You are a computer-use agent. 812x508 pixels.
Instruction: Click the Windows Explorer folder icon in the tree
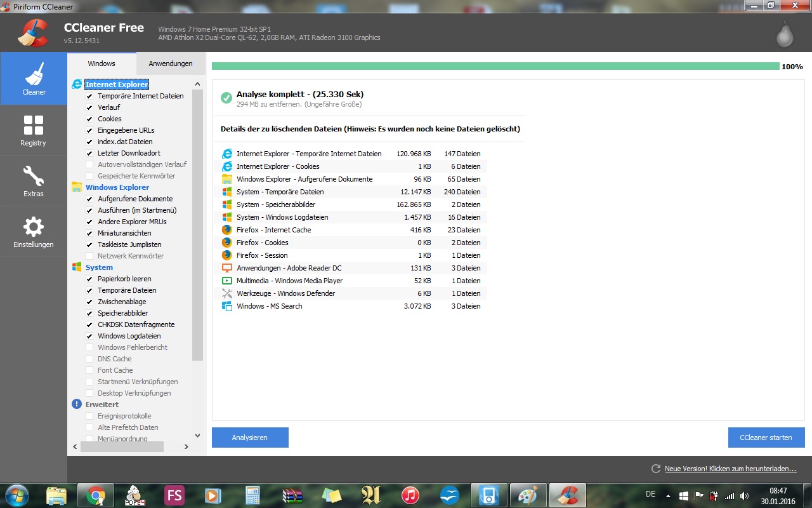(77, 187)
